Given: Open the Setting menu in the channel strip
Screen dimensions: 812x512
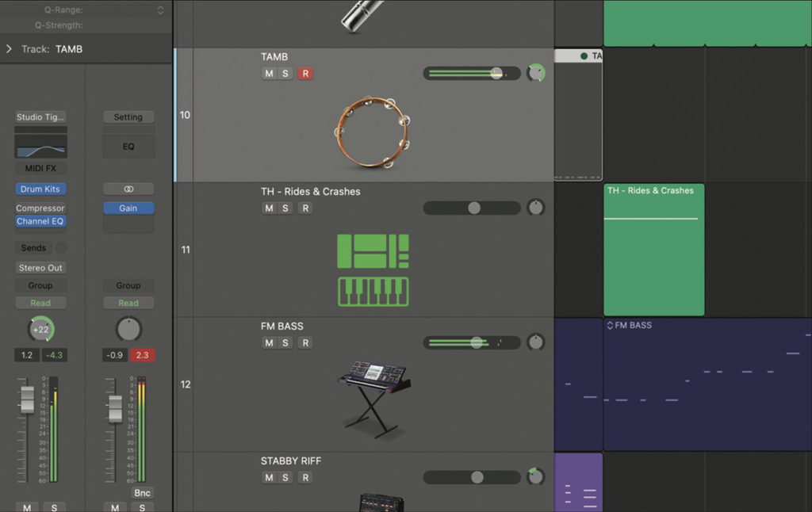Looking at the screenshot, I should (x=128, y=117).
